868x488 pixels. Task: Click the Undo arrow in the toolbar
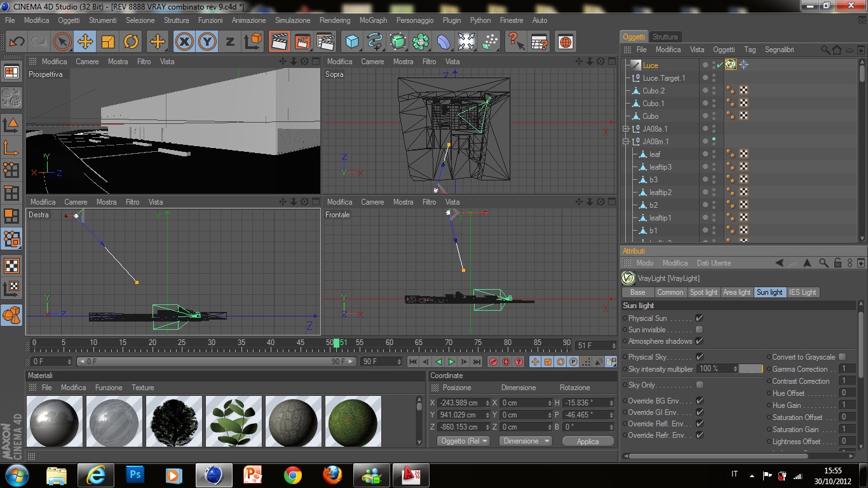click(x=17, y=42)
